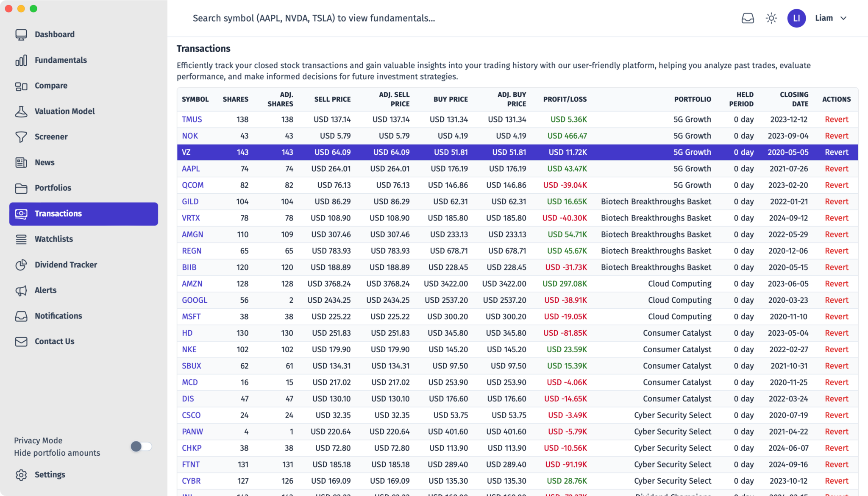Click the Screener funnel icon
The width and height of the screenshot is (868, 496).
[x=21, y=137]
